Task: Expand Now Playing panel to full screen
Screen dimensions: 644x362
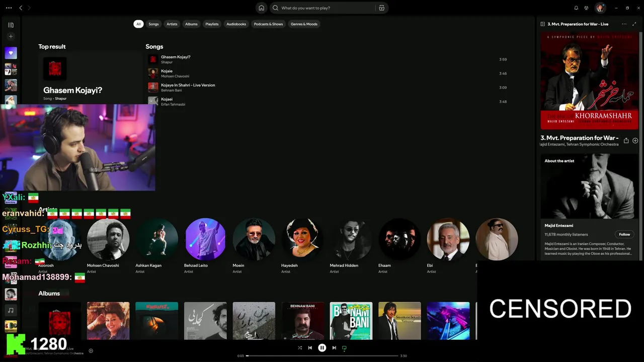Action: [634, 24]
